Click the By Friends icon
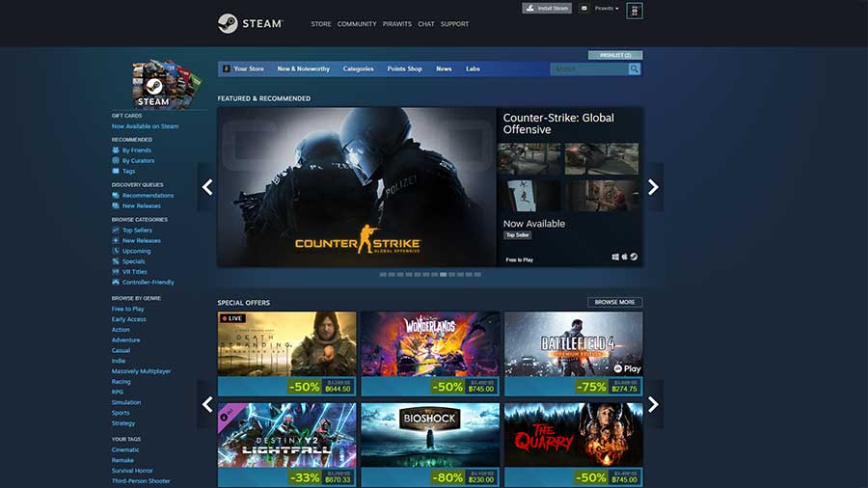868x488 pixels. click(x=116, y=149)
